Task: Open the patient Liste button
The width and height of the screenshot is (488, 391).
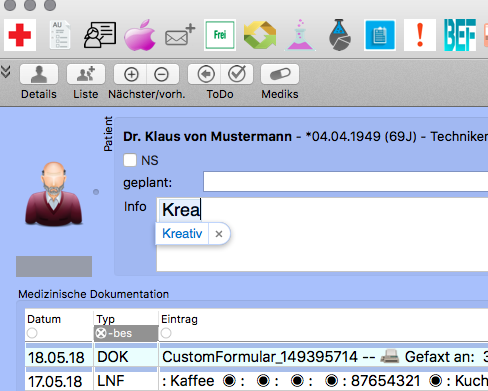Action: click(86, 74)
